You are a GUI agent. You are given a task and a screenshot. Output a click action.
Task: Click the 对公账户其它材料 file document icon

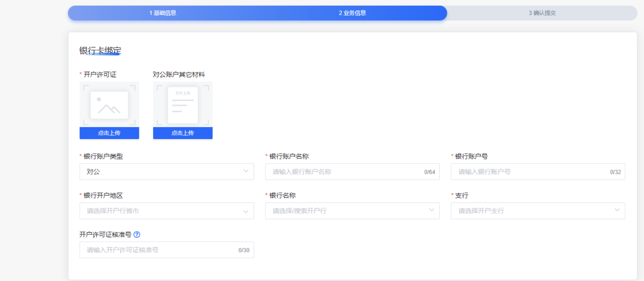[183, 105]
